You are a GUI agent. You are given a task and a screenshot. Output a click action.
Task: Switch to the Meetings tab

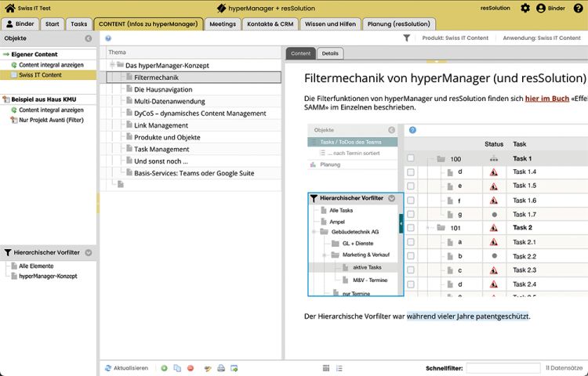(x=223, y=24)
